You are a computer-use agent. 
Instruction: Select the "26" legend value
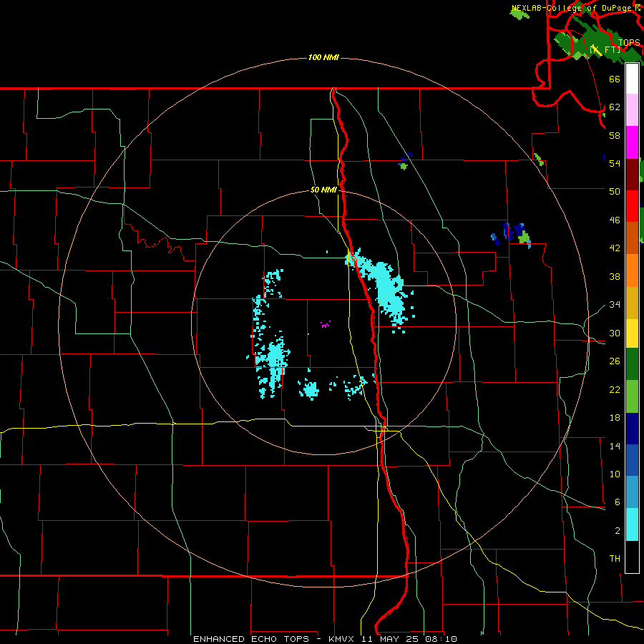615,361
